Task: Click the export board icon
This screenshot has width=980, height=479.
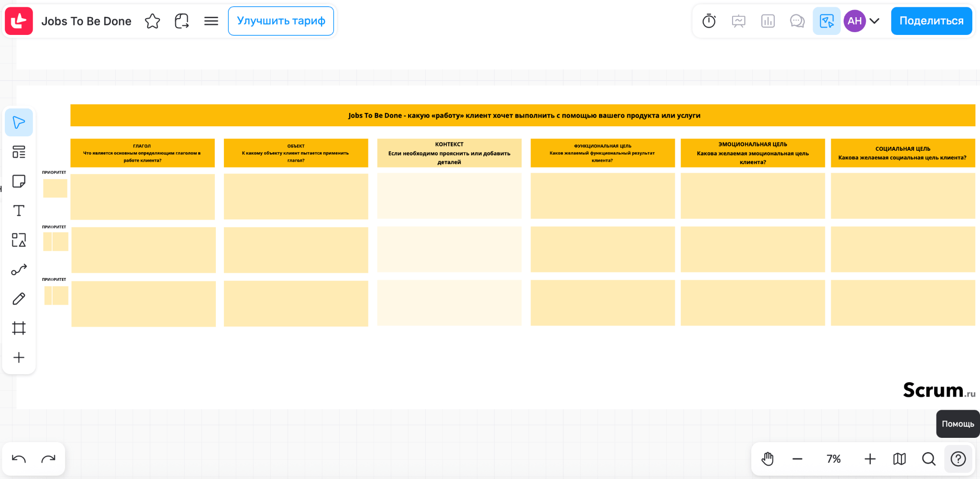Action: (x=182, y=21)
